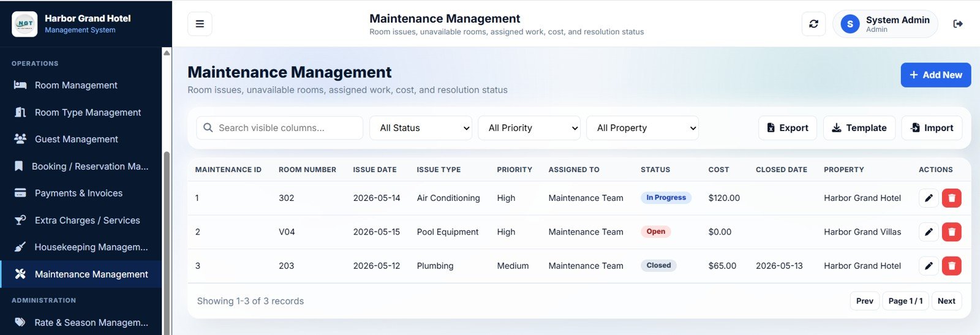This screenshot has width=980, height=335.
Task: Click the 2026-05-13 closed date cell
Action: tap(779, 266)
